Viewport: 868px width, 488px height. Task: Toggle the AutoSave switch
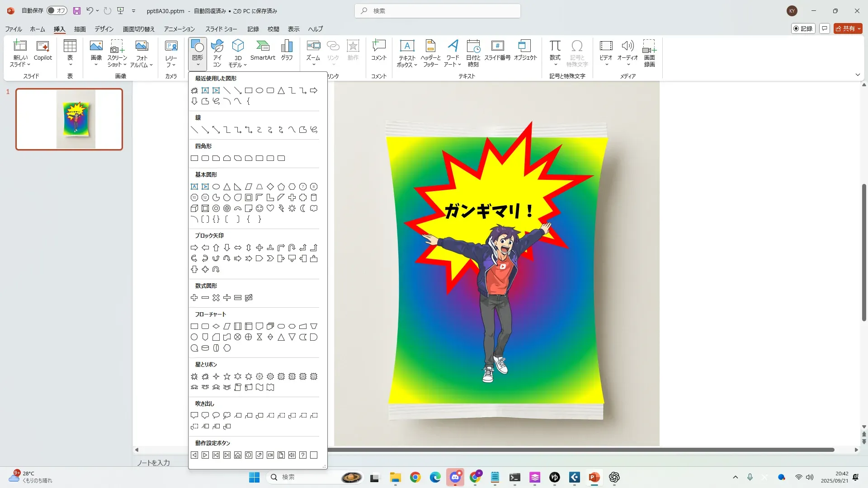point(57,10)
